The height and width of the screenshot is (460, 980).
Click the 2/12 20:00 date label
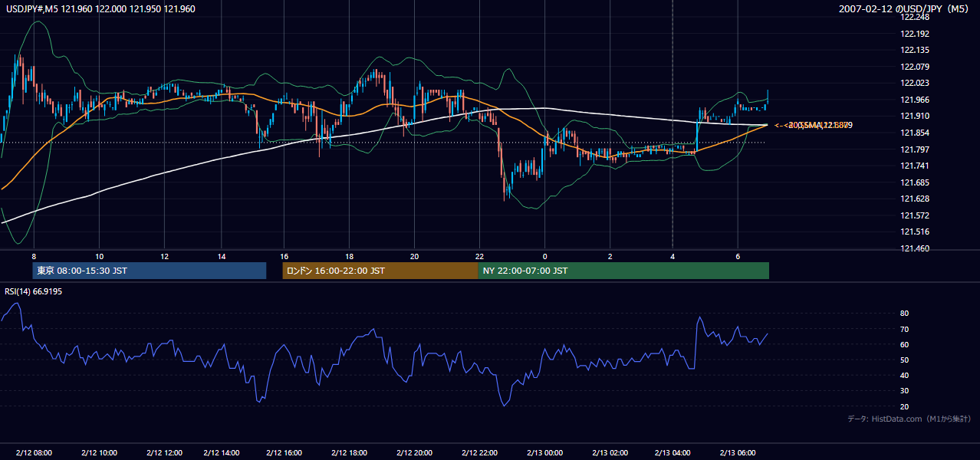coord(414,452)
